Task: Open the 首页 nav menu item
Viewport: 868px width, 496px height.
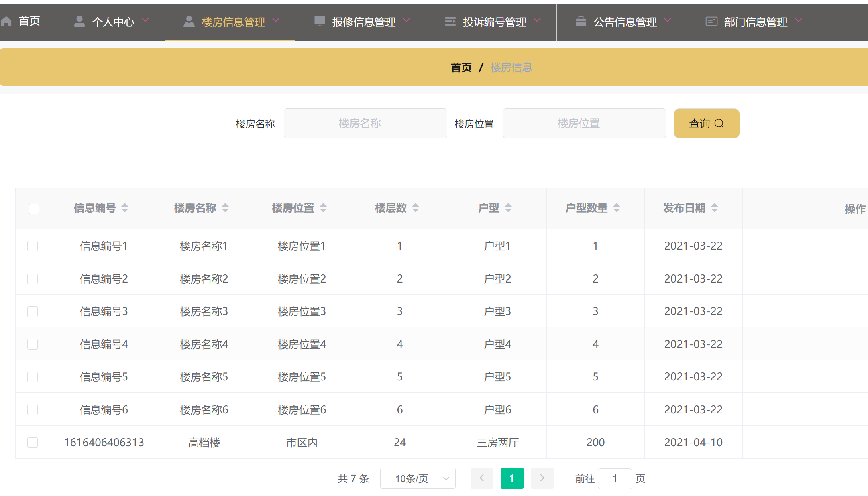Action: 29,21
